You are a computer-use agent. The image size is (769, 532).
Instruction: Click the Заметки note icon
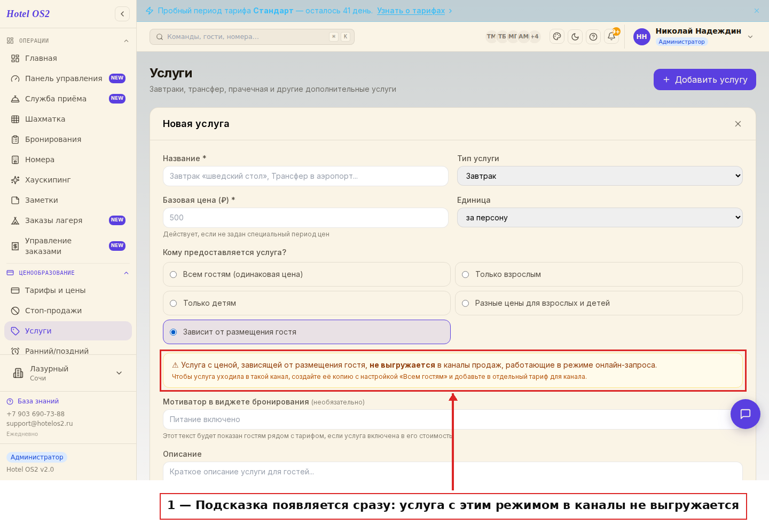pos(15,200)
